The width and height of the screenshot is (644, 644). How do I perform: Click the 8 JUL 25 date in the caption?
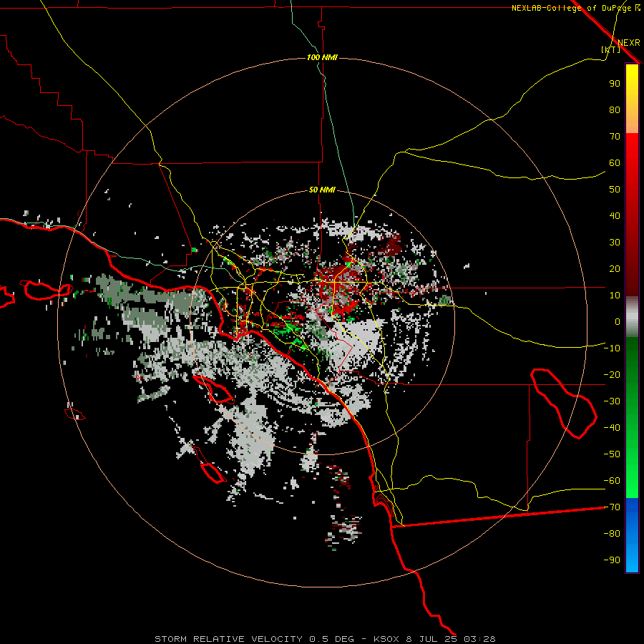pos(432,639)
